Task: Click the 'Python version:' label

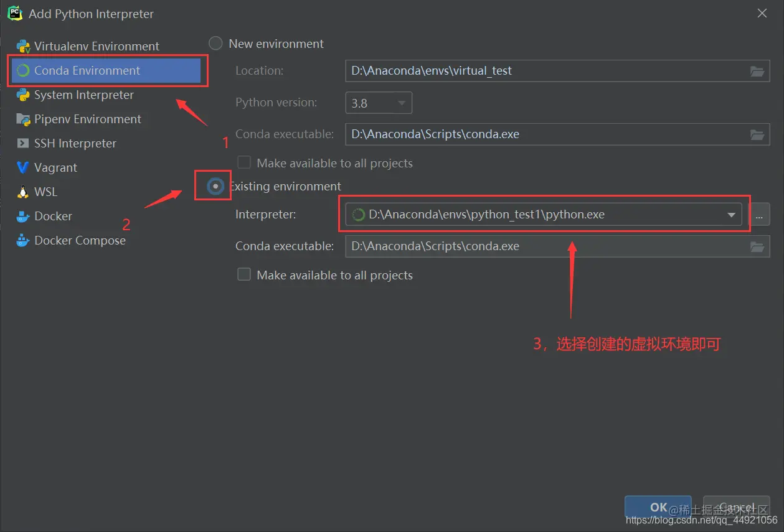Action: point(276,103)
